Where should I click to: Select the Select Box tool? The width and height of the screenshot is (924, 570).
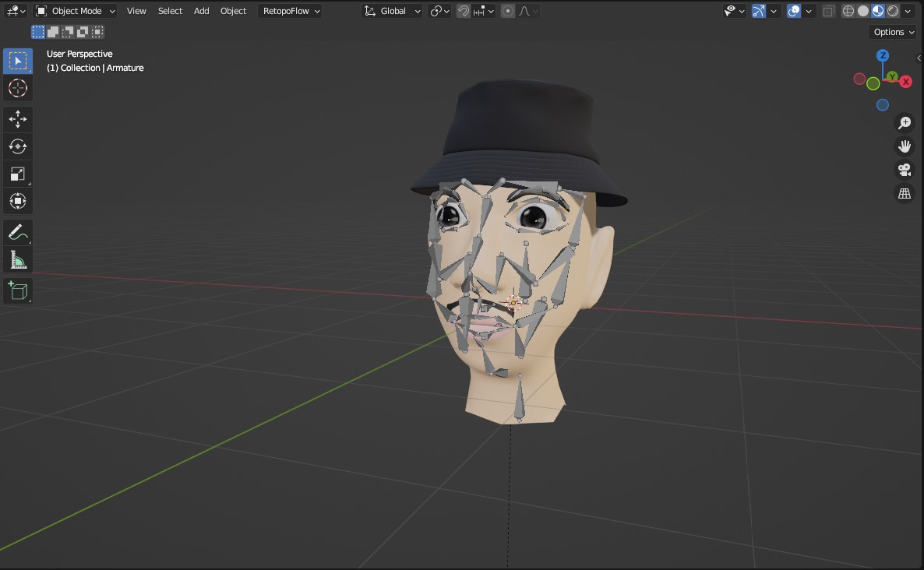(18, 62)
